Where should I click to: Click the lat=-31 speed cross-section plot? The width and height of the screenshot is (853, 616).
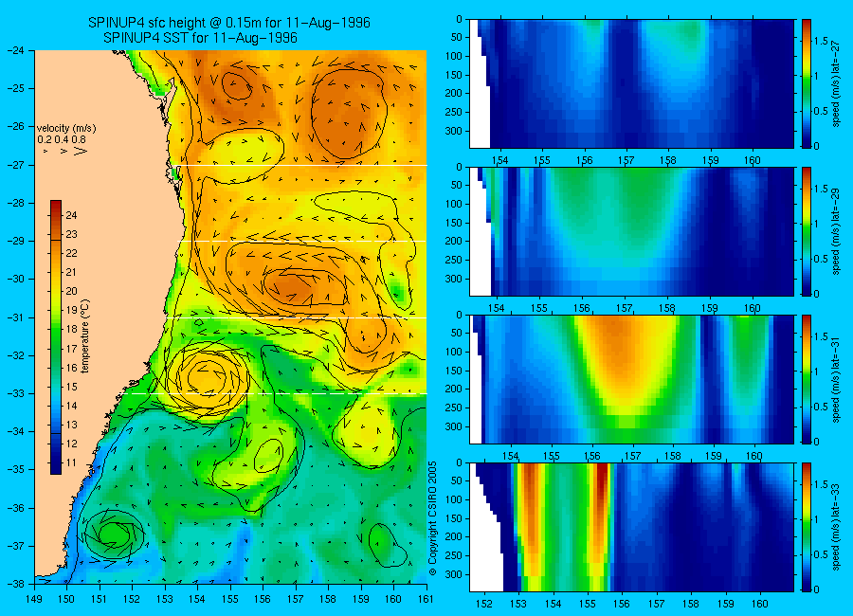(x=631, y=379)
